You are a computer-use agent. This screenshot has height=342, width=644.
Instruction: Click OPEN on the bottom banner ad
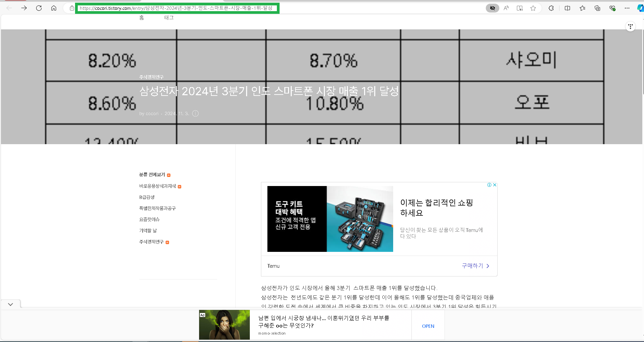[x=428, y=326]
